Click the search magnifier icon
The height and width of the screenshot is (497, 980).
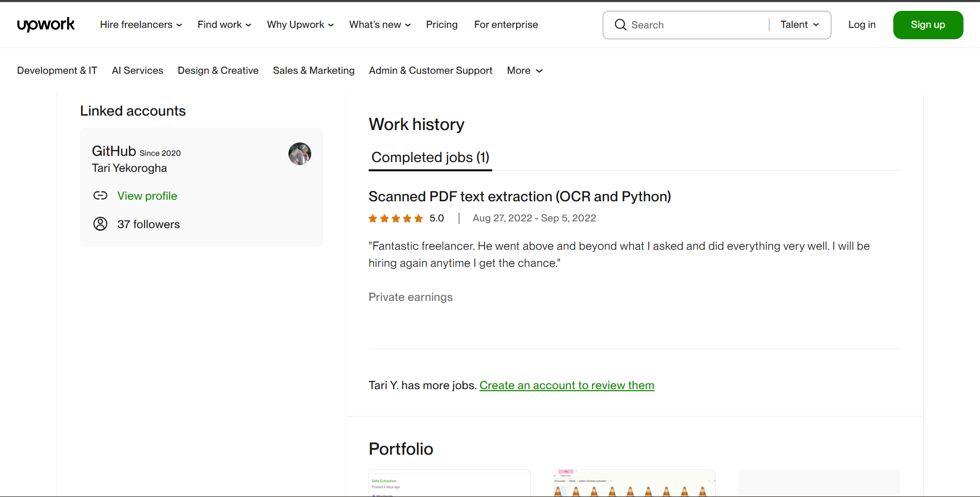point(621,24)
